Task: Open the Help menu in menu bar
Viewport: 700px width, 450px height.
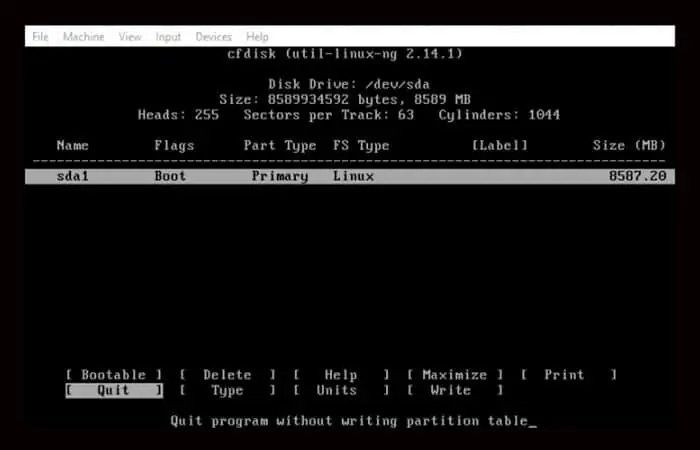Action: point(257,37)
